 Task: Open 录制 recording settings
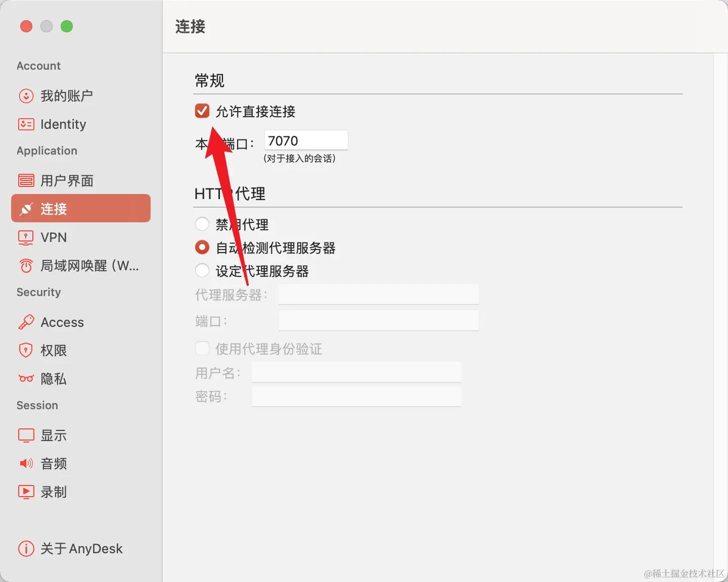pyautogui.click(x=81, y=492)
